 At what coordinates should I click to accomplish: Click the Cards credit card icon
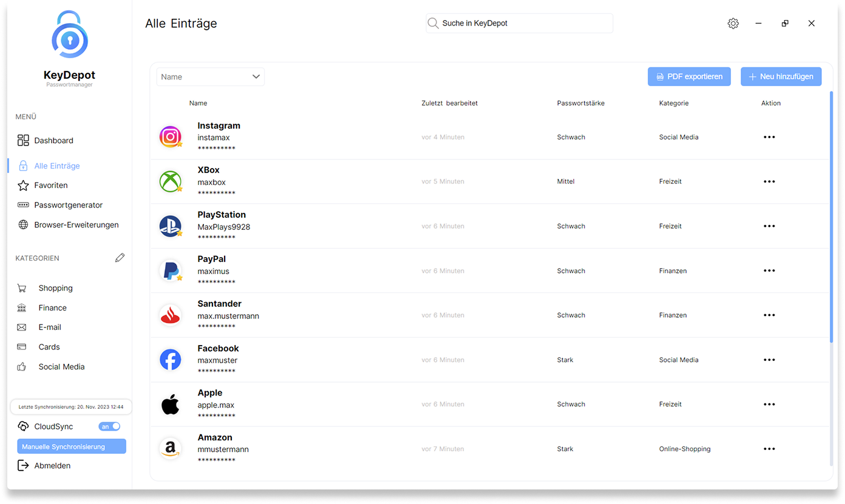tap(22, 347)
